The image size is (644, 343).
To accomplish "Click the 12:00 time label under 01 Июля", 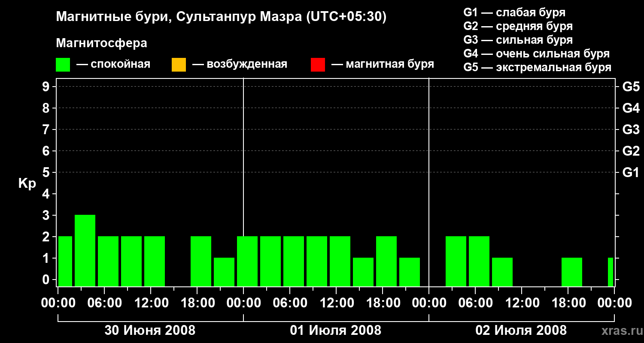I will point(336,303).
